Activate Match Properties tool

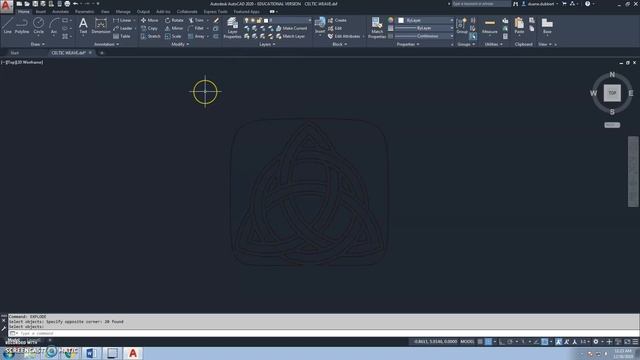pos(377,28)
